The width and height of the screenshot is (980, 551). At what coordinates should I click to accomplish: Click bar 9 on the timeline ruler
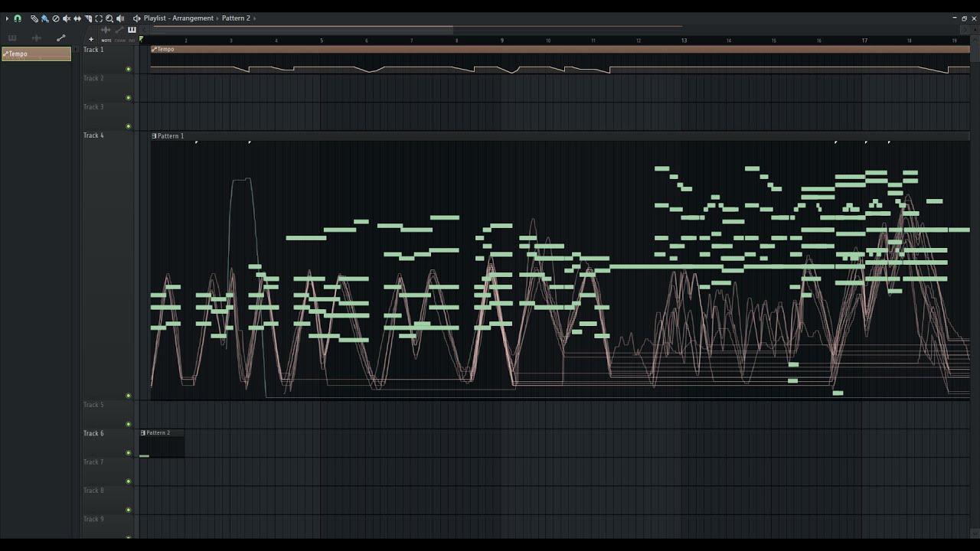502,40
